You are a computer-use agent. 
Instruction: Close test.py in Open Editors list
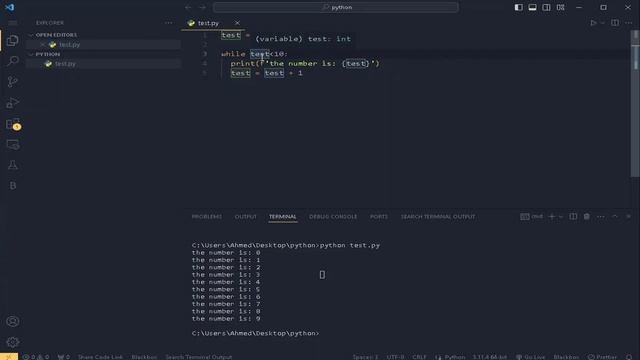point(43,44)
